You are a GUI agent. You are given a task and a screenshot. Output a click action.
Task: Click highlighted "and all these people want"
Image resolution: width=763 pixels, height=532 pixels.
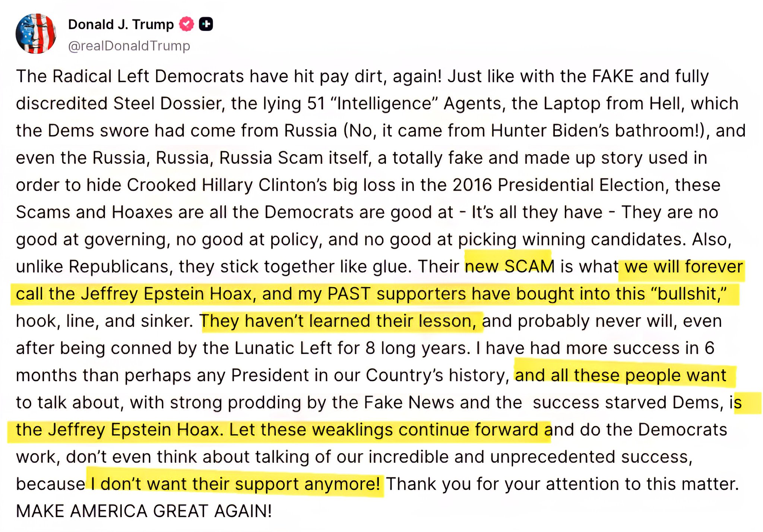pos(621,375)
